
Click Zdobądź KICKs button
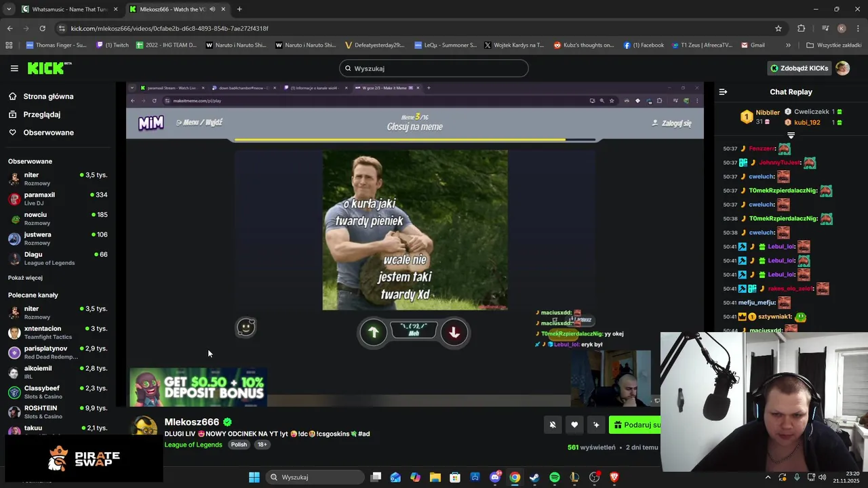pos(800,68)
